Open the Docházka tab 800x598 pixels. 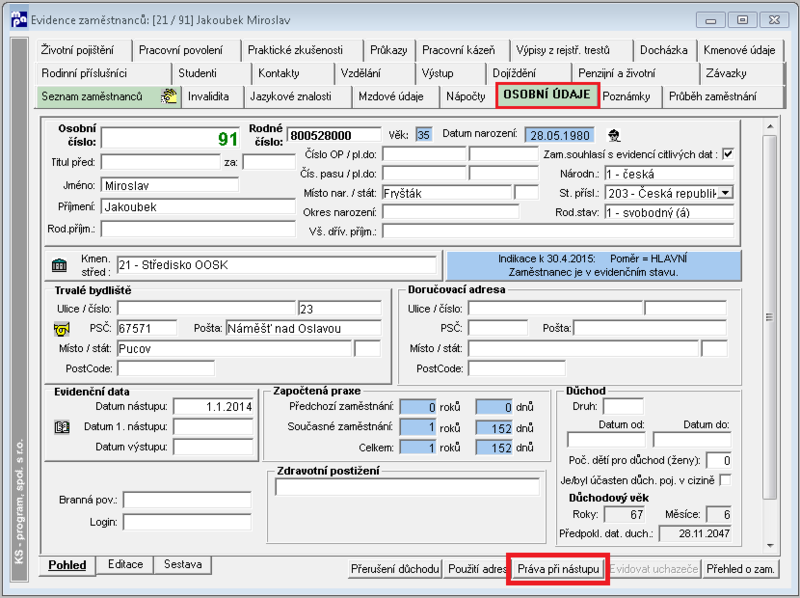pos(663,50)
